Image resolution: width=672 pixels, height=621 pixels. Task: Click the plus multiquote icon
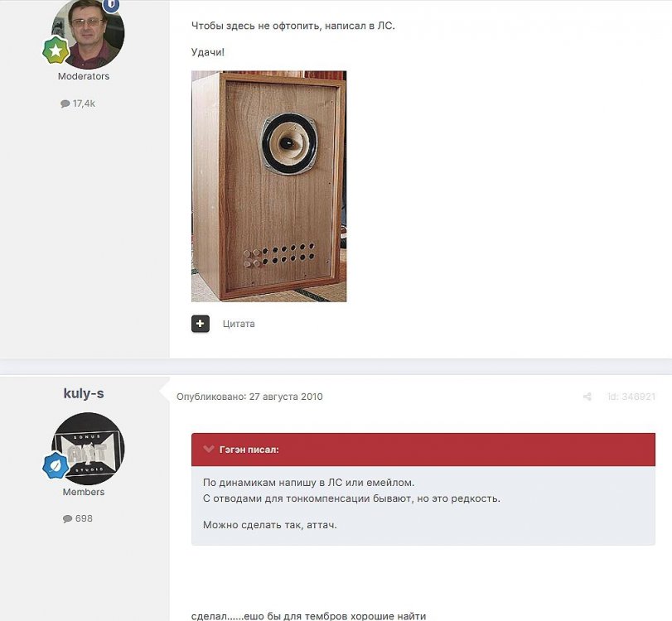pyautogui.click(x=201, y=324)
